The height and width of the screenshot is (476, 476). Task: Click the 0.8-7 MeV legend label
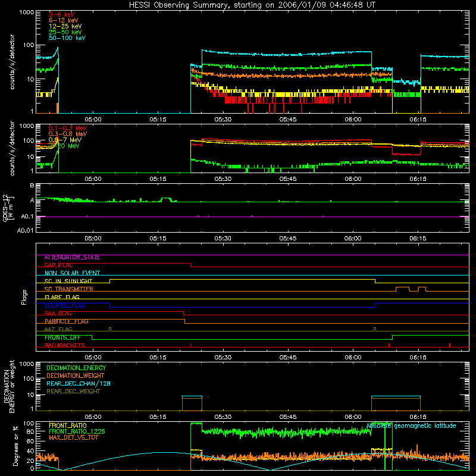point(65,140)
